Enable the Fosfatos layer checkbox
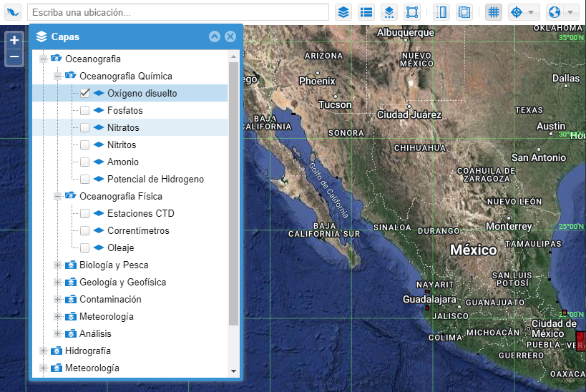The height and width of the screenshot is (392, 586). point(84,110)
